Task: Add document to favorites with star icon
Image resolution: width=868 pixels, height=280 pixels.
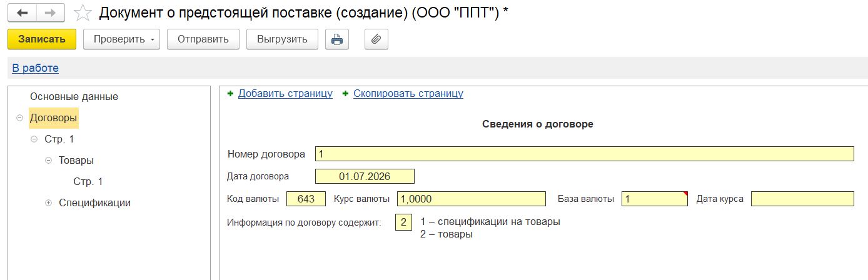Action: 82,12
